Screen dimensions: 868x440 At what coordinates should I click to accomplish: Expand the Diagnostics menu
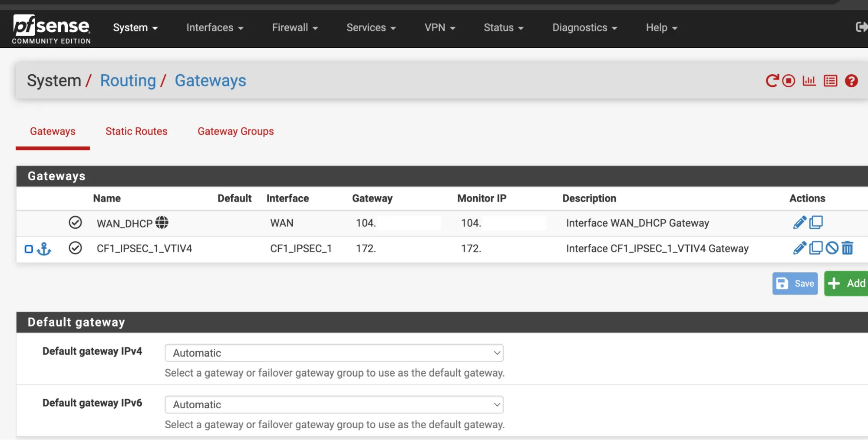[x=584, y=27]
